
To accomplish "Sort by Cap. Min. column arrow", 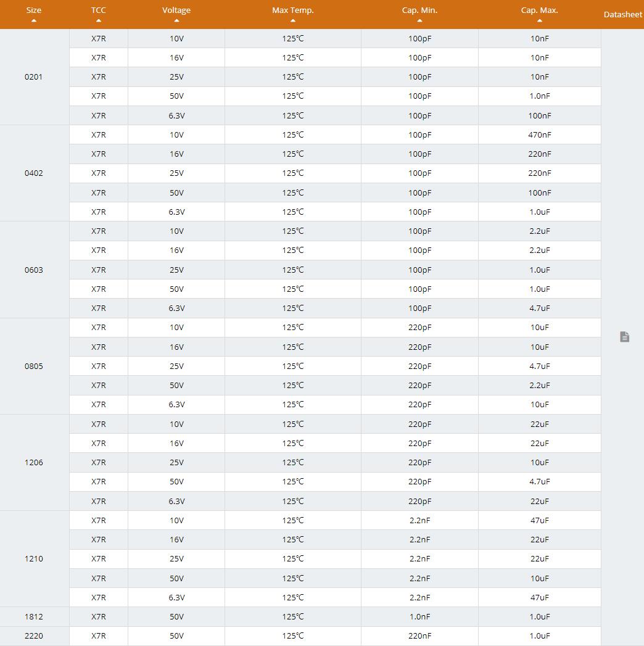I will coord(419,20).
